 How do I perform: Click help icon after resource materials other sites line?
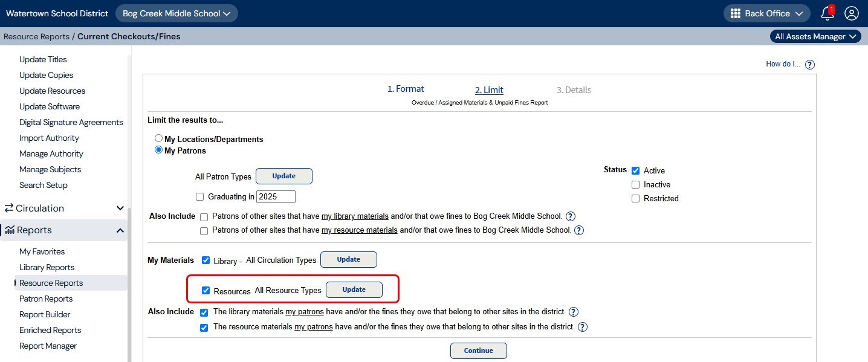pos(583,327)
